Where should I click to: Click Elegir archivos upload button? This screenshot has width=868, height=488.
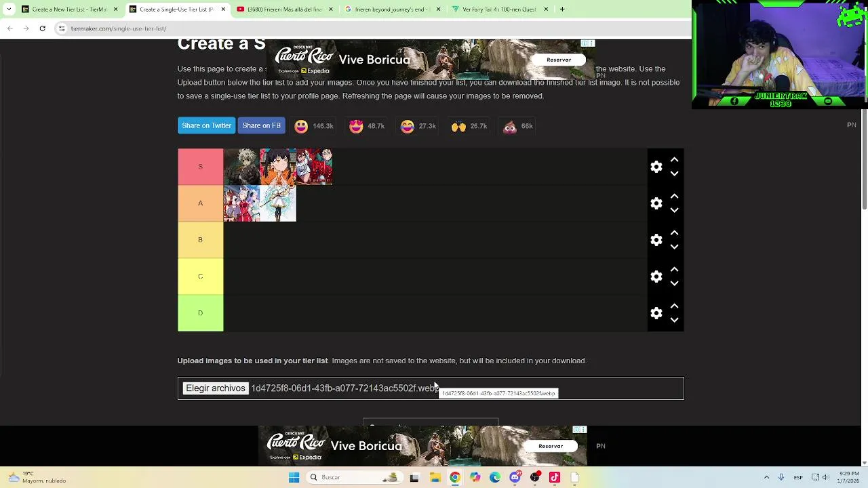pos(216,388)
